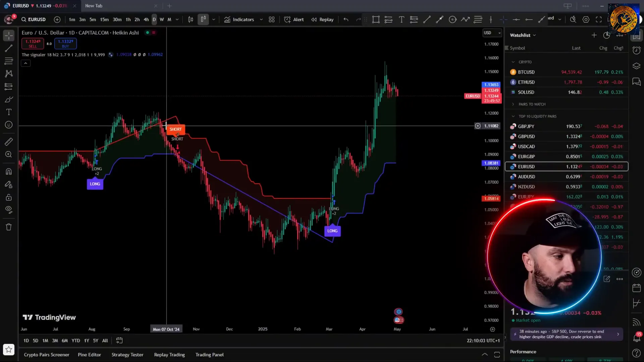644x362 pixels.
Task: Click the 1.13329 BUY button
Action: click(x=65, y=44)
